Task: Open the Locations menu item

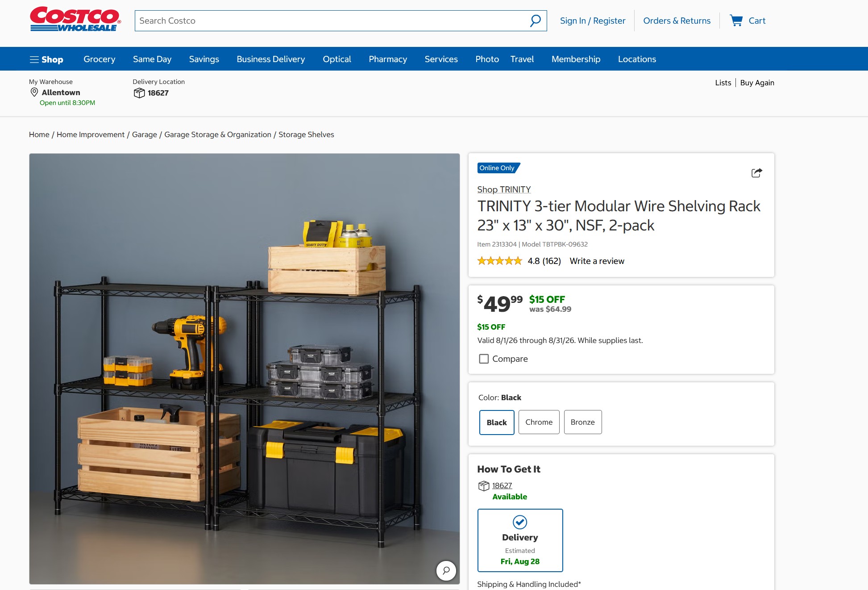Action: pyautogui.click(x=637, y=59)
